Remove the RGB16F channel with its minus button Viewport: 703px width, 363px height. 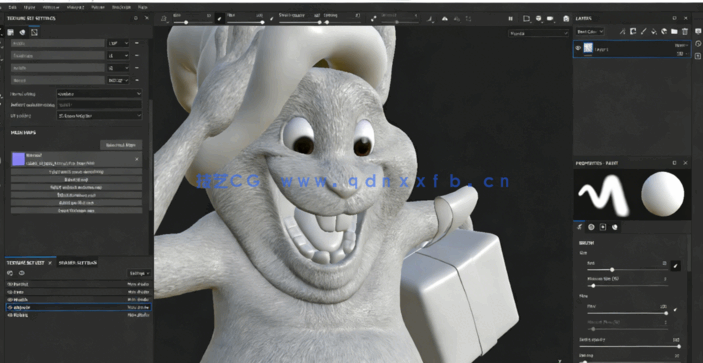tap(136, 80)
